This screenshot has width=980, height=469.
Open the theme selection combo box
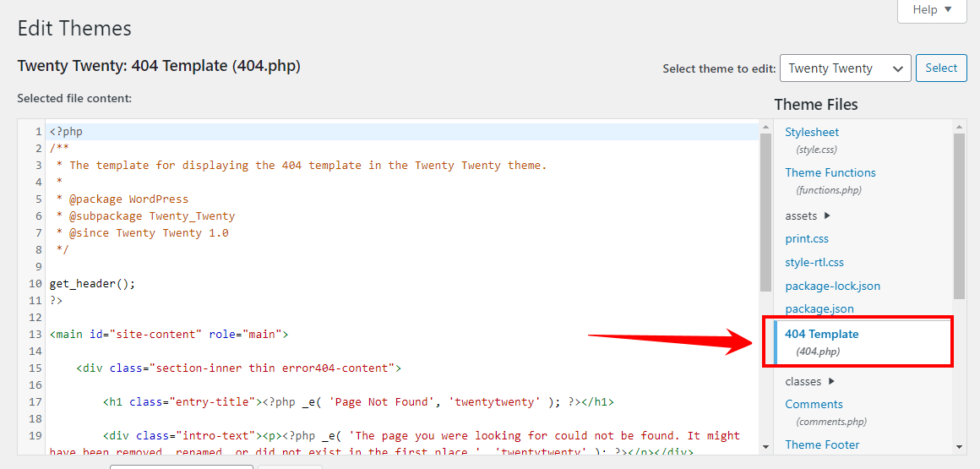pos(844,68)
